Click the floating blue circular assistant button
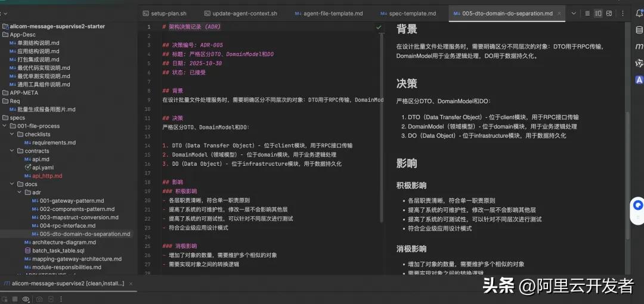The image size is (644, 304). point(638,204)
